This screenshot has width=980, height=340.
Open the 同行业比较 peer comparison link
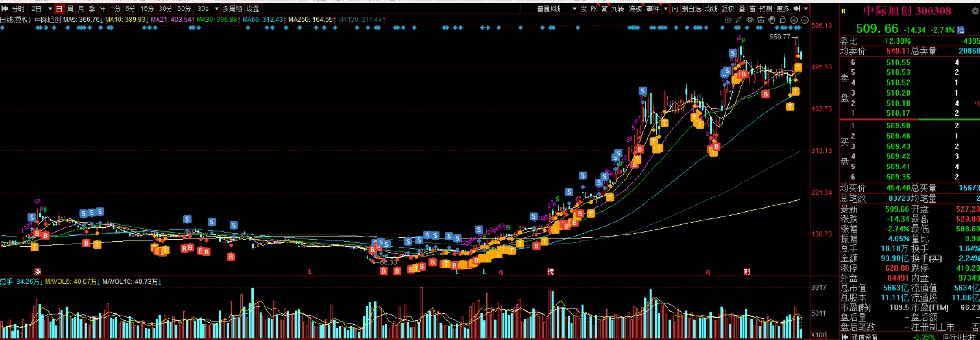[959, 337]
